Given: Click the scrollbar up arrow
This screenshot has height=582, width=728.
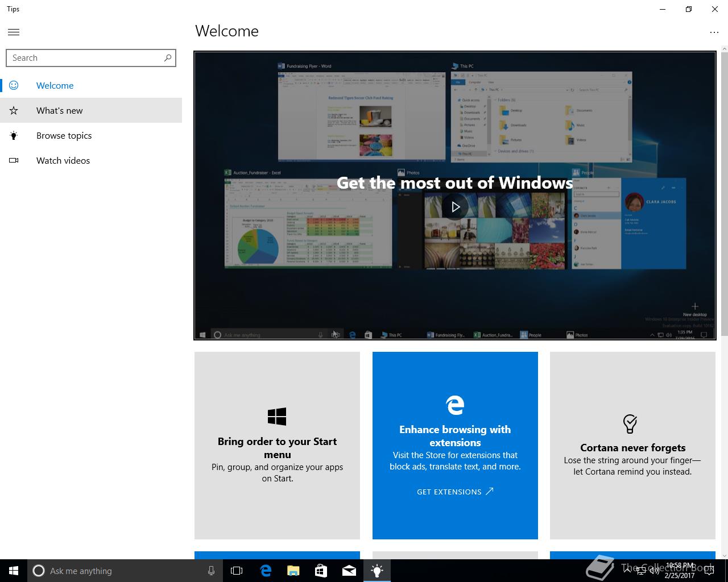Looking at the screenshot, I should pyautogui.click(x=725, y=49).
